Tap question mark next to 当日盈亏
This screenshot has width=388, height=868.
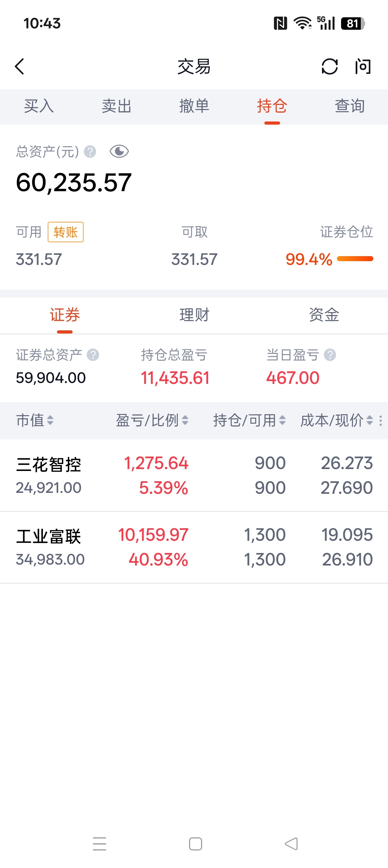[x=330, y=355]
